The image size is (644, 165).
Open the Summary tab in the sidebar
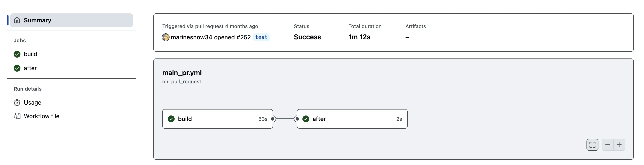(x=37, y=20)
